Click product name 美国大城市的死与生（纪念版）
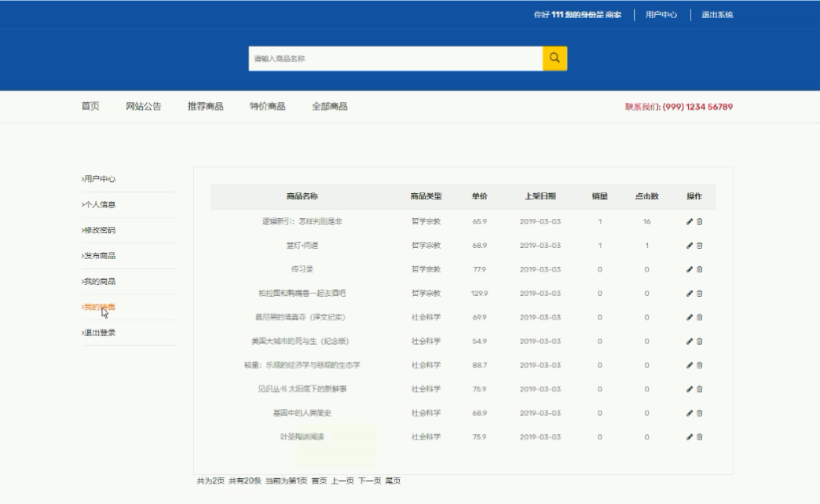 point(300,341)
